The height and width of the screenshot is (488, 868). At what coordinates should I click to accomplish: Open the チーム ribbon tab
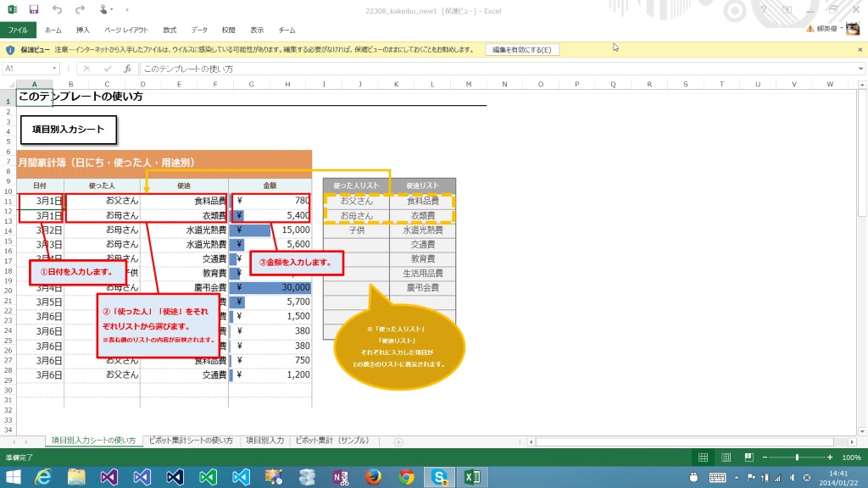pyautogui.click(x=287, y=30)
